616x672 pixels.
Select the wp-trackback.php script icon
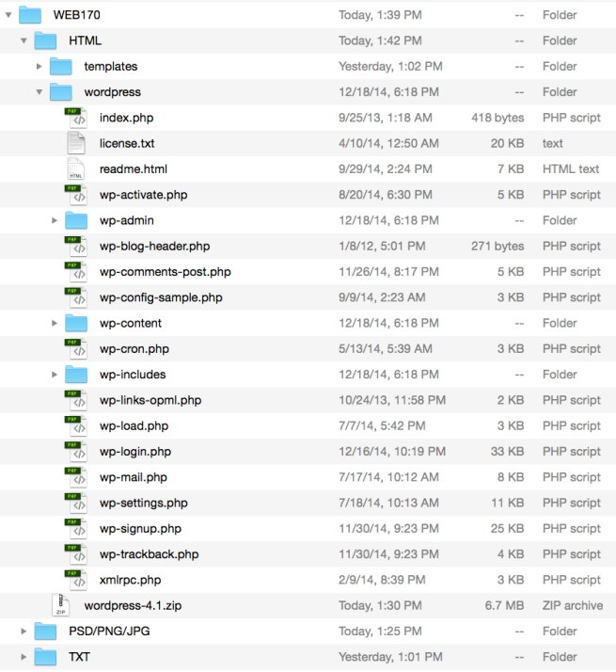tap(76, 554)
